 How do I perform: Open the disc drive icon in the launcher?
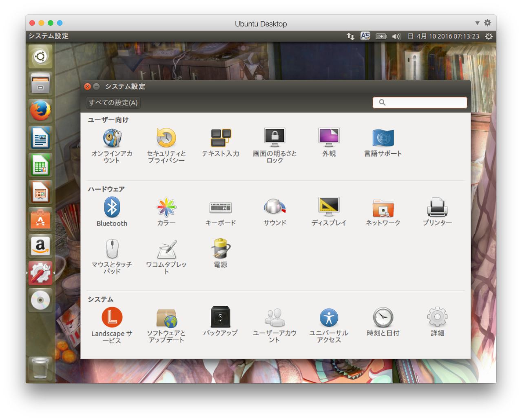pyautogui.click(x=40, y=301)
